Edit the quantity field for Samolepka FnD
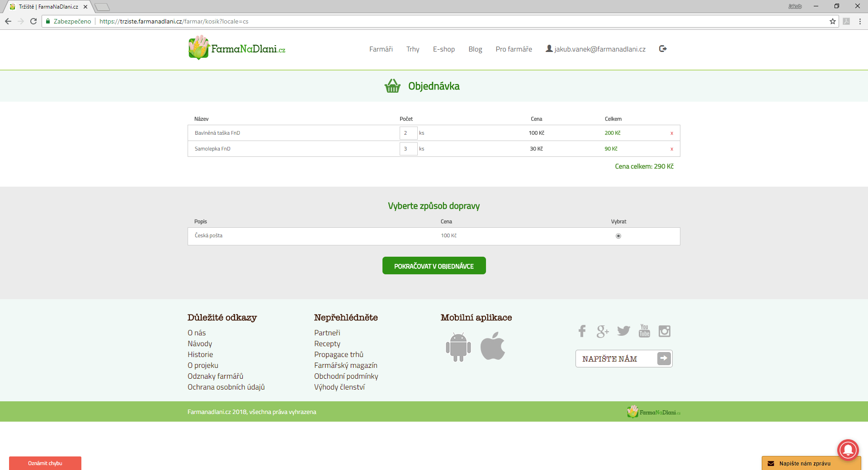 click(408, 149)
